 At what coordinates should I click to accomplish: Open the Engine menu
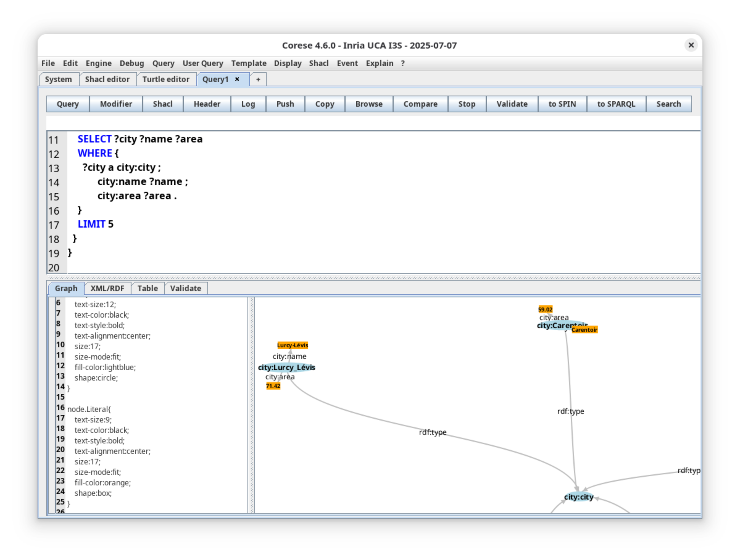coord(98,63)
